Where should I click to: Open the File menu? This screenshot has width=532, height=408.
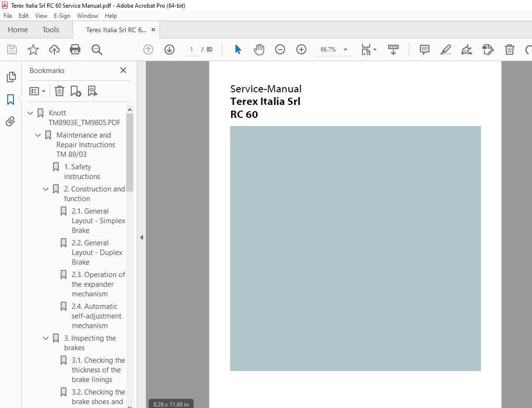(x=8, y=15)
